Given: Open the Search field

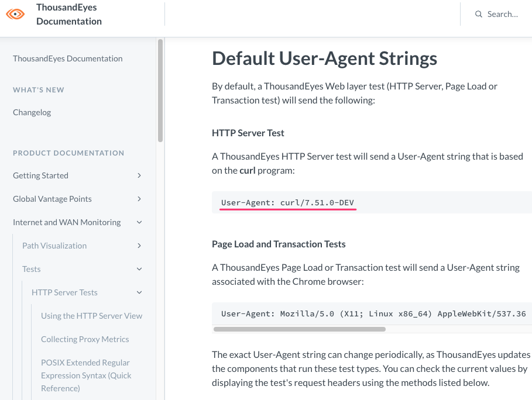Looking at the screenshot, I should (496, 14).
